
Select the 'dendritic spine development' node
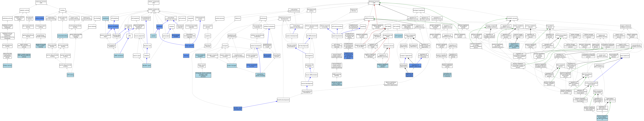[x=238, y=108]
